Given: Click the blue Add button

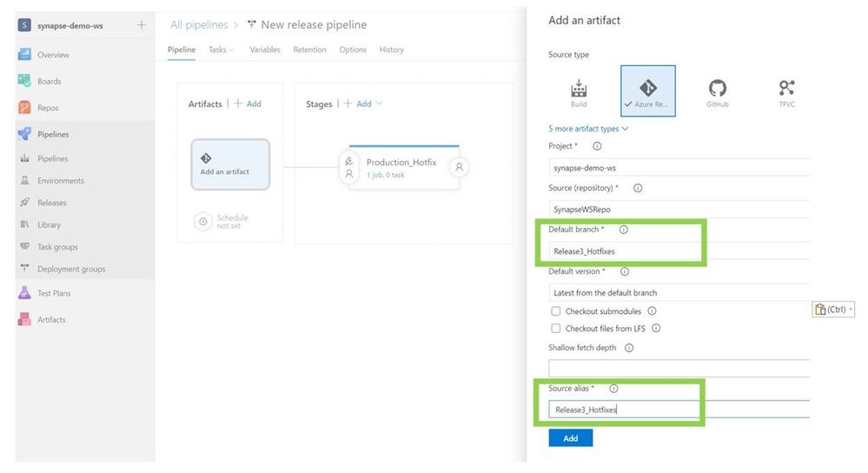Looking at the screenshot, I should [x=570, y=438].
